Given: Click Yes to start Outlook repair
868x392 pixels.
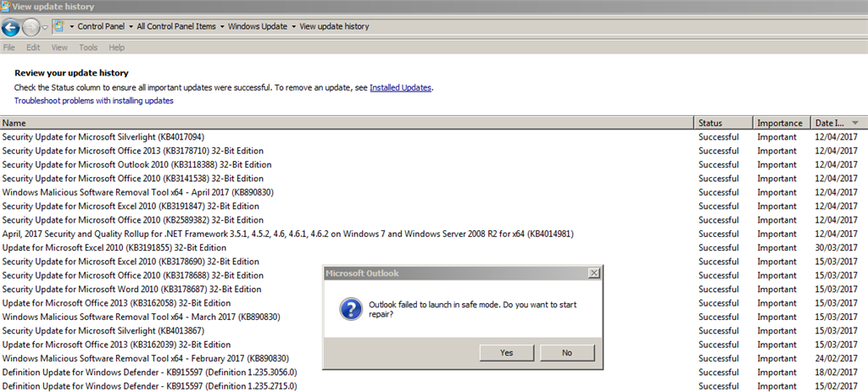Looking at the screenshot, I should tap(507, 353).
